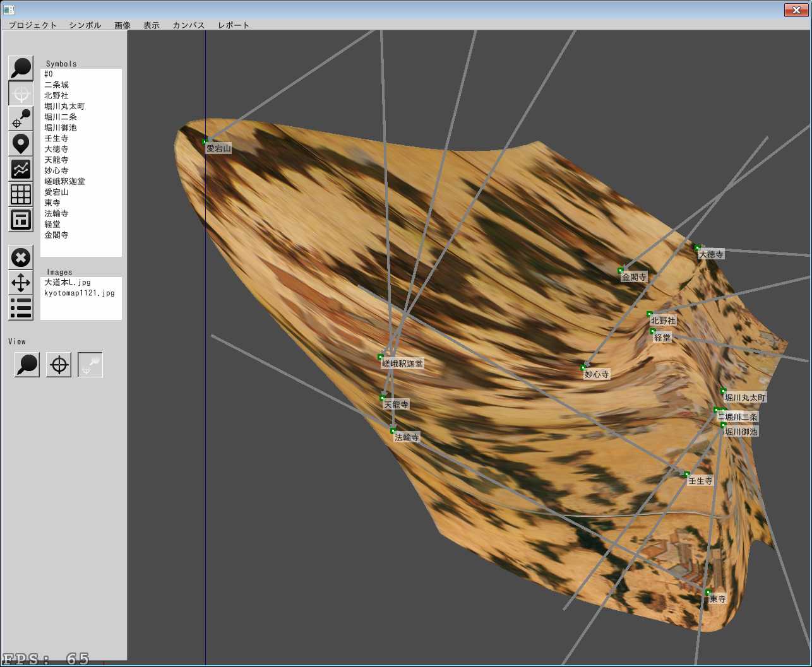Viewport: 812px width, 667px height.
Task: Toggle the greyed link view button
Action: point(90,365)
